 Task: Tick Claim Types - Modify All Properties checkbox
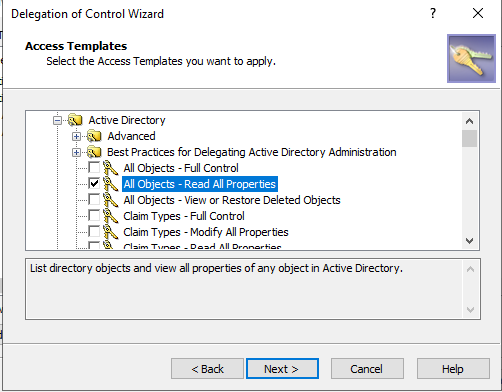(x=94, y=232)
